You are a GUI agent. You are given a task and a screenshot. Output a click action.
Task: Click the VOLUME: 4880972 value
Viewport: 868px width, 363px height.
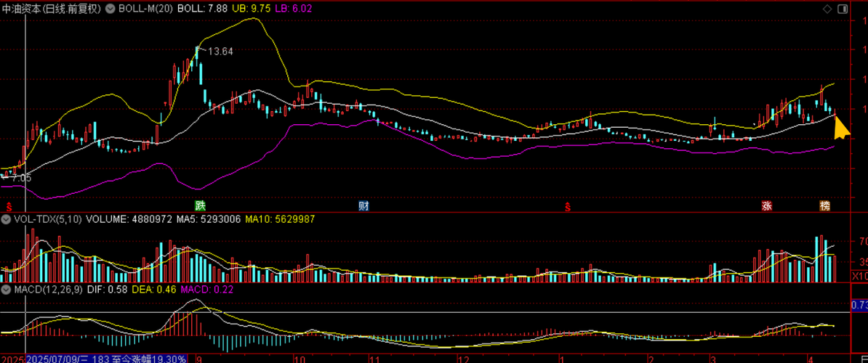[x=129, y=219]
